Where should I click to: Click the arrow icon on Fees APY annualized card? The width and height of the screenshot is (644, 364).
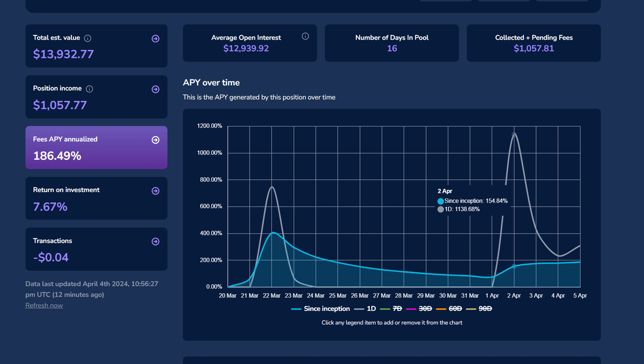156,140
